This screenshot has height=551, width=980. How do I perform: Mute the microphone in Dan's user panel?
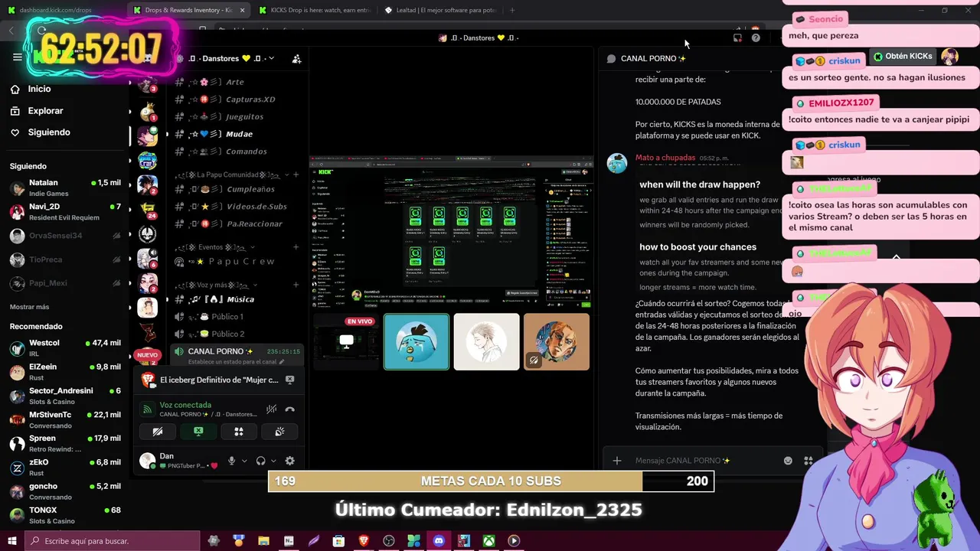[x=231, y=461]
